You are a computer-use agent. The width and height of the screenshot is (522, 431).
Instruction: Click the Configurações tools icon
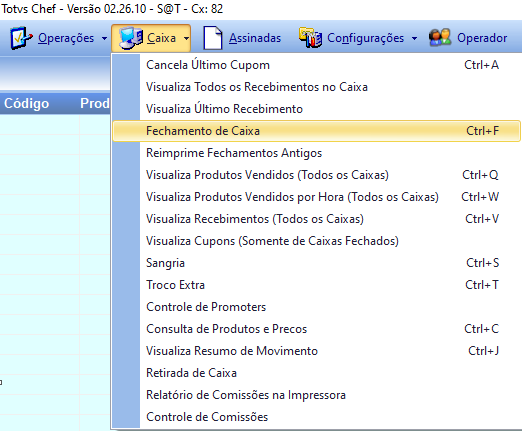click(x=310, y=38)
